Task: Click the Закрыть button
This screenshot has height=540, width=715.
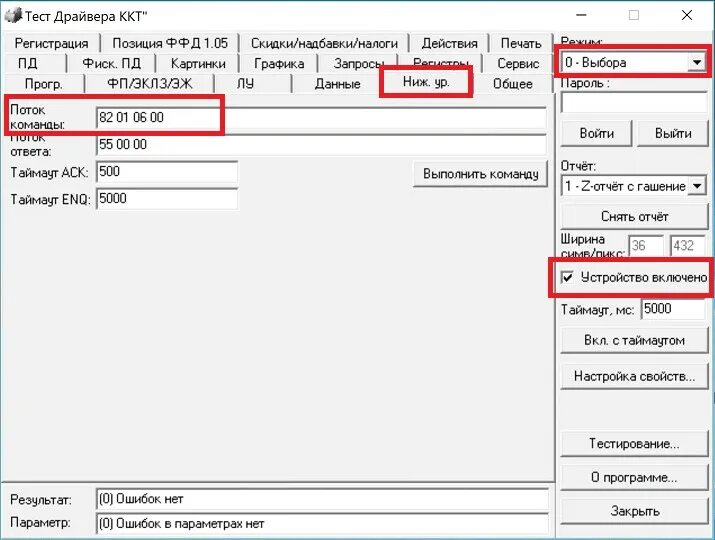Action: (x=634, y=511)
